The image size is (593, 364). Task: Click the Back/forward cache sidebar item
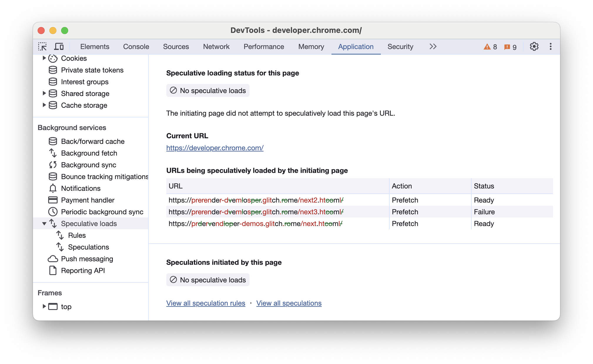[x=93, y=141]
